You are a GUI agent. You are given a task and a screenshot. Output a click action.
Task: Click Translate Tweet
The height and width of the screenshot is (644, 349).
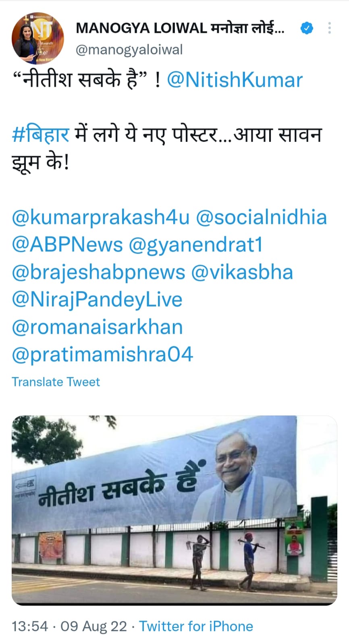56,382
